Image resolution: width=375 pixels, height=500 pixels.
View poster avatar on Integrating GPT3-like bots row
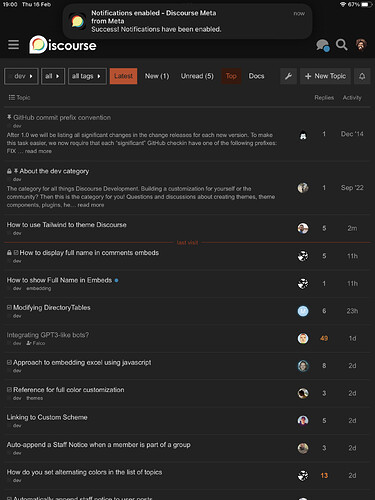[303, 338]
